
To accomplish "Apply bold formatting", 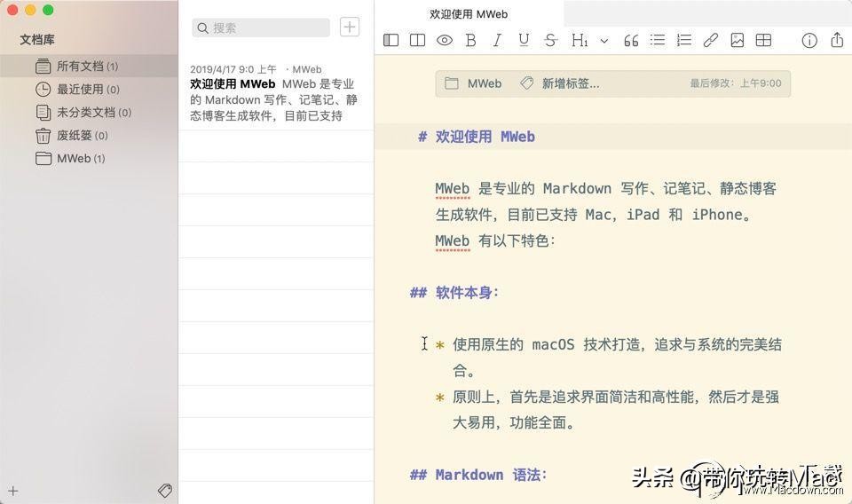I will pos(470,40).
